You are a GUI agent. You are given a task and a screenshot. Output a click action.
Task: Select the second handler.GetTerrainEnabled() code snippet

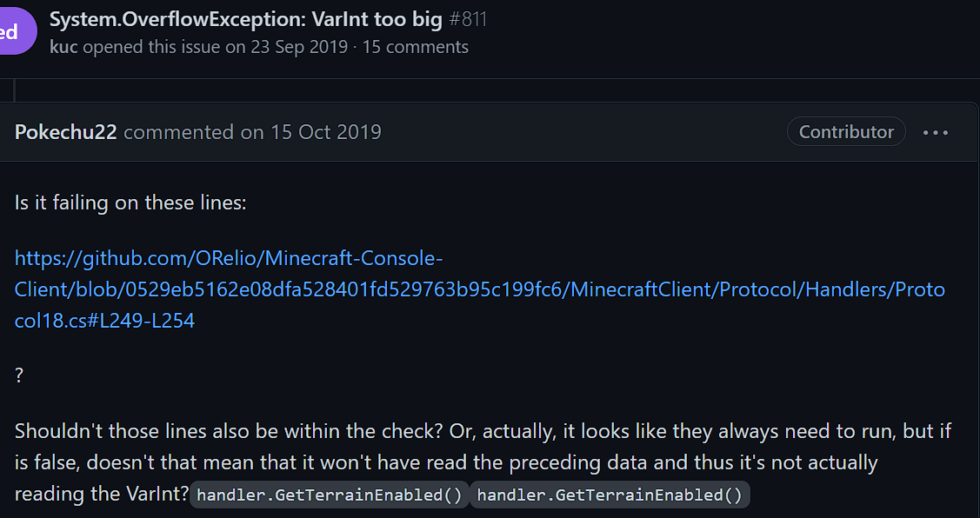pos(610,495)
